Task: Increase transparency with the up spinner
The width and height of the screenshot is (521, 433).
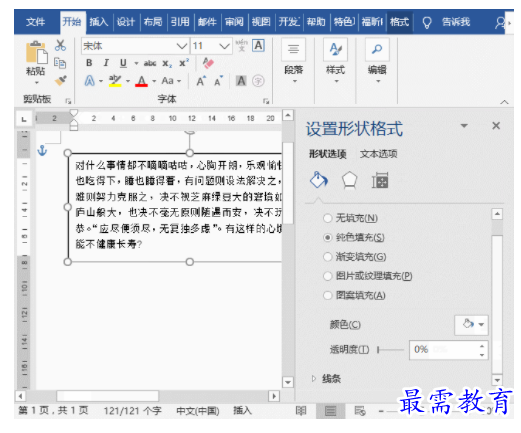Action: click(x=482, y=346)
